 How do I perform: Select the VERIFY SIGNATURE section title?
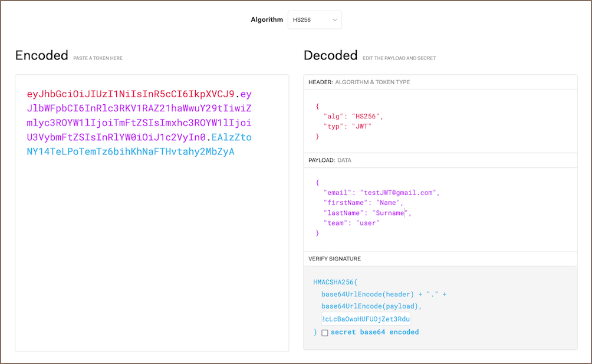334,259
